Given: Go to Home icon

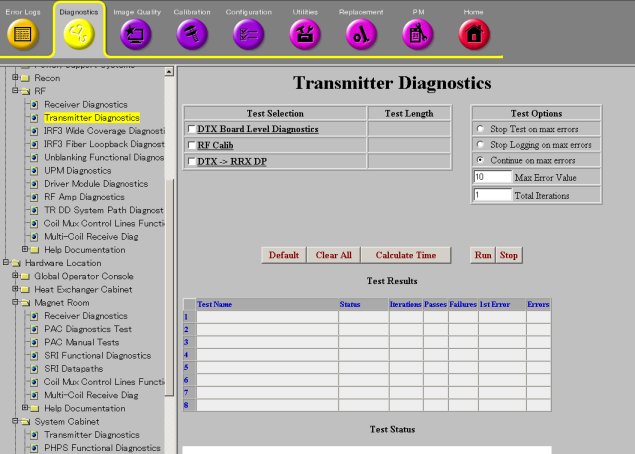Looking at the screenshot, I should [474, 34].
